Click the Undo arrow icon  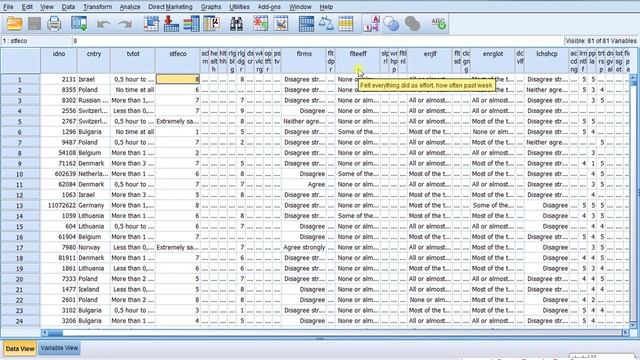[104, 24]
